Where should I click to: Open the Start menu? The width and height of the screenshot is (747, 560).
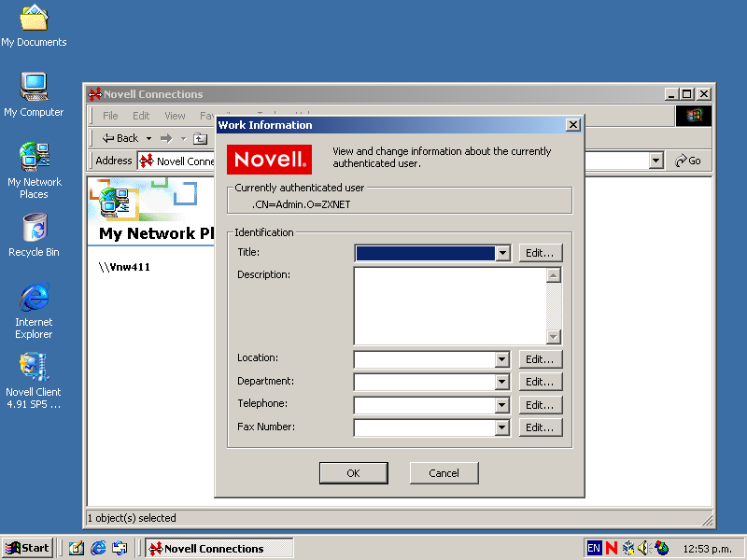(27, 548)
